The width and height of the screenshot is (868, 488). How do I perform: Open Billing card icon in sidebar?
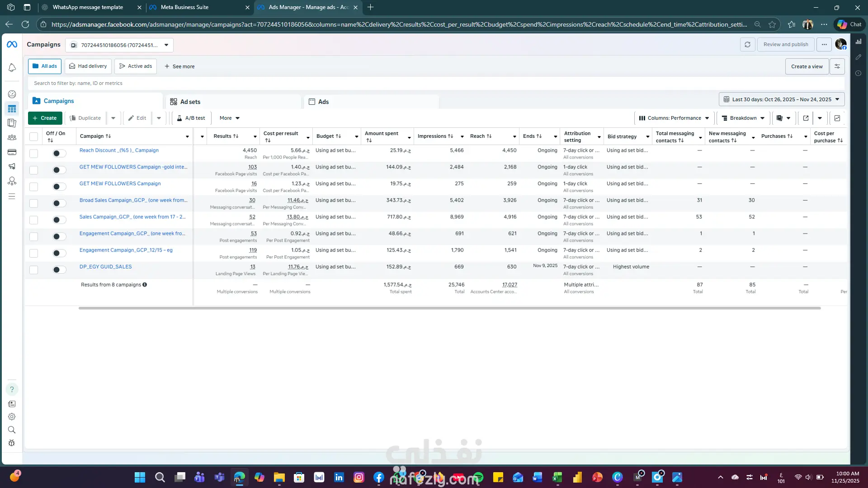click(12, 152)
